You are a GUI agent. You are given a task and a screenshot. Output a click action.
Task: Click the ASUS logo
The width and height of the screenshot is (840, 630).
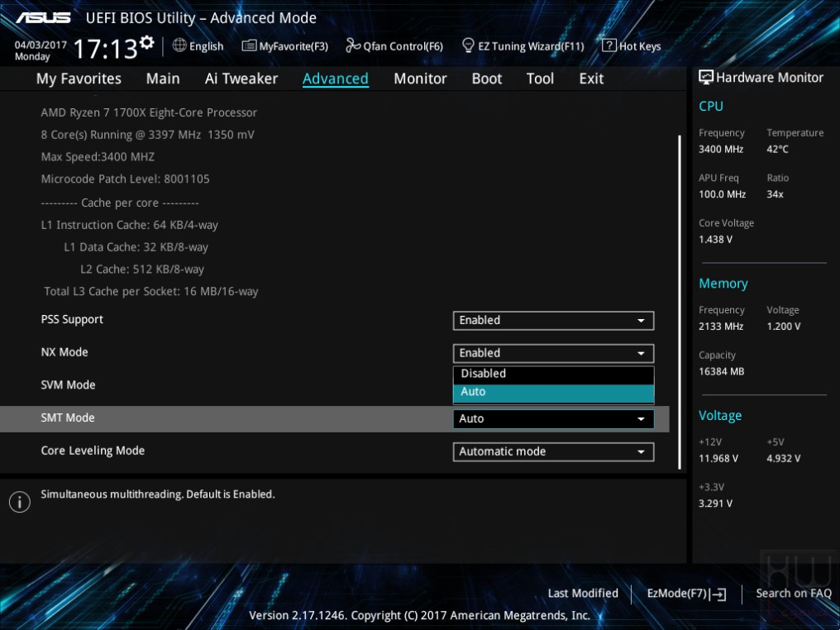pos(43,17)
